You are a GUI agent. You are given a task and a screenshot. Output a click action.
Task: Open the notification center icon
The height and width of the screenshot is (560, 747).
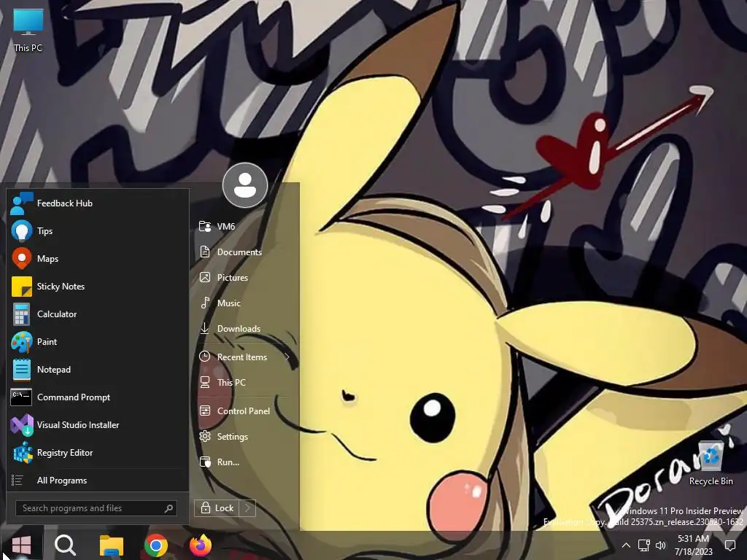pyautogui.click(x=729, y=545)
